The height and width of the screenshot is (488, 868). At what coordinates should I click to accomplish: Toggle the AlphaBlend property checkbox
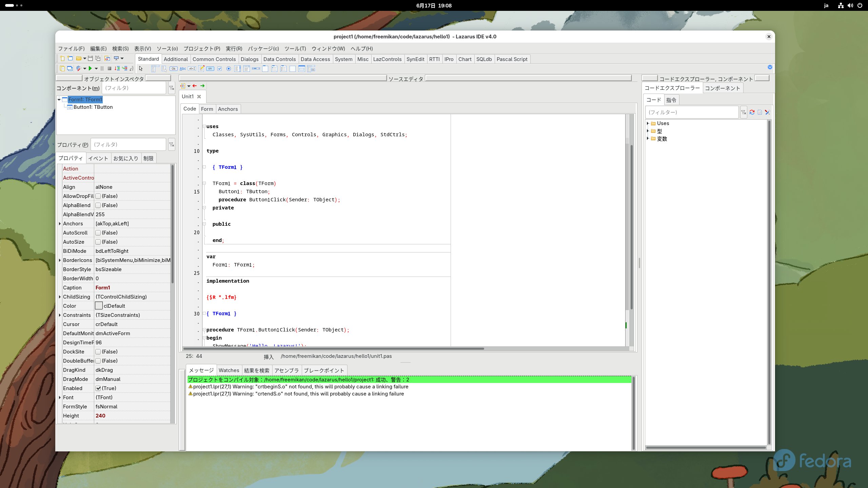point(98,205)
